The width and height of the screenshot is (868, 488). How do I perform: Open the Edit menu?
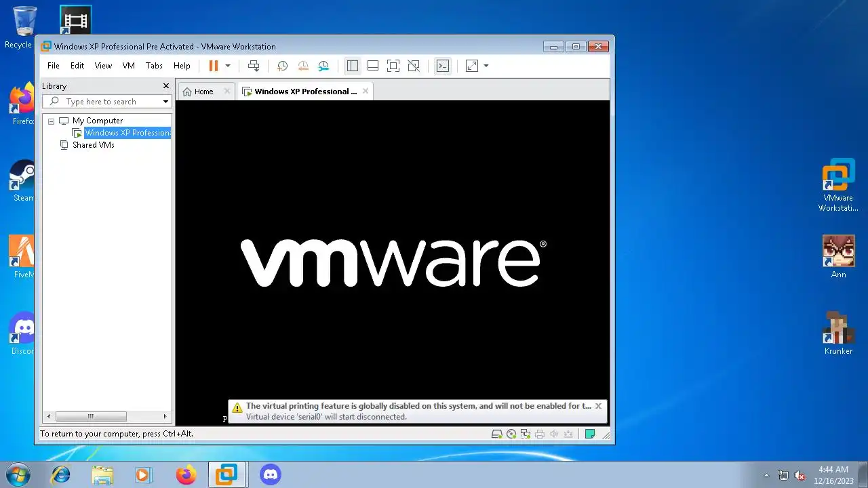coord(77,66)
